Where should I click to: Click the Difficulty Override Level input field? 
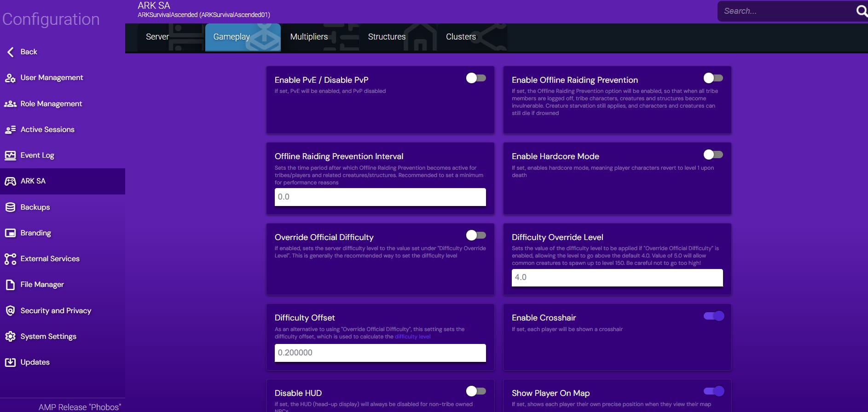coord(617,277)
